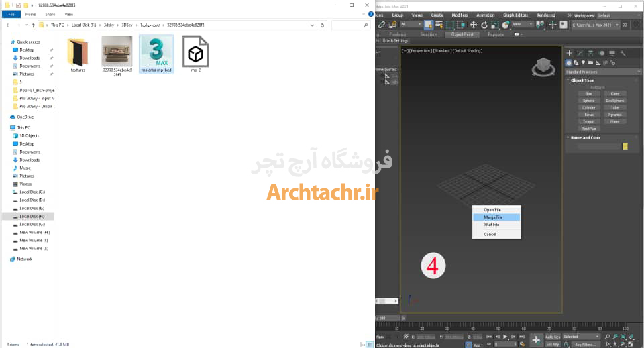Click the Pyramid primitive button
The height and width of the screenshot is (348, 644).
(615, 115)
